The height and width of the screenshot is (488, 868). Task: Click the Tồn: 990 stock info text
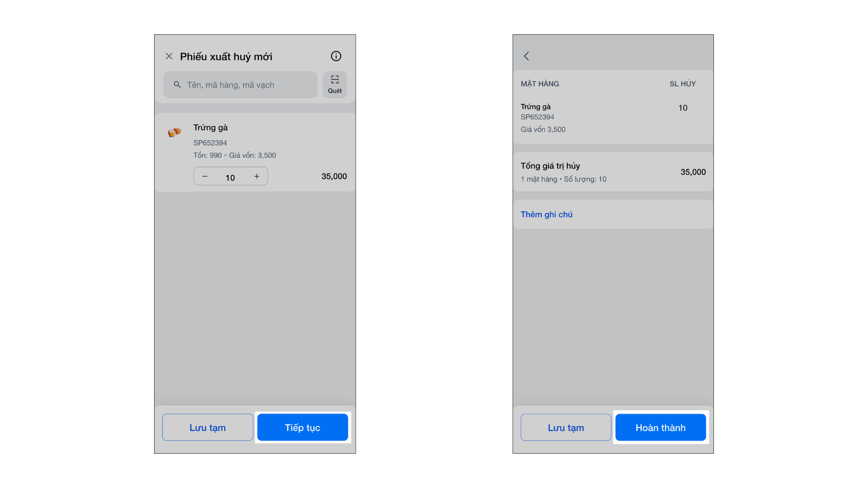click(x=208, y=155)
